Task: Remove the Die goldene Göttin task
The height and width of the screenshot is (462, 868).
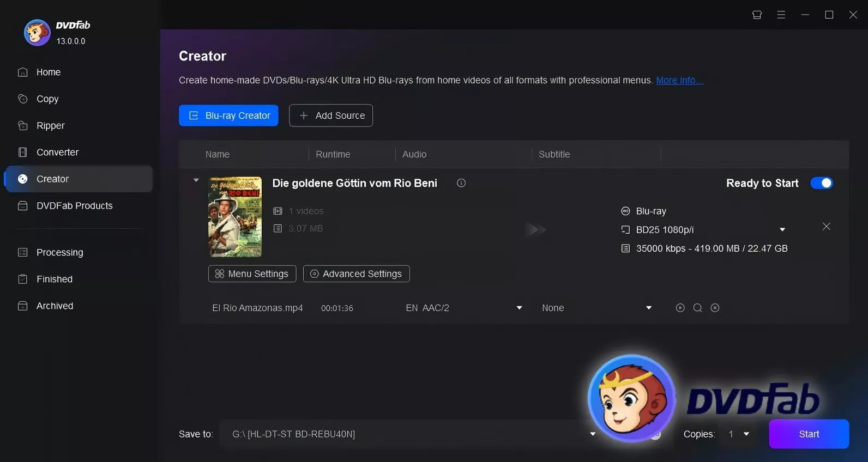Action: [827, 226]
